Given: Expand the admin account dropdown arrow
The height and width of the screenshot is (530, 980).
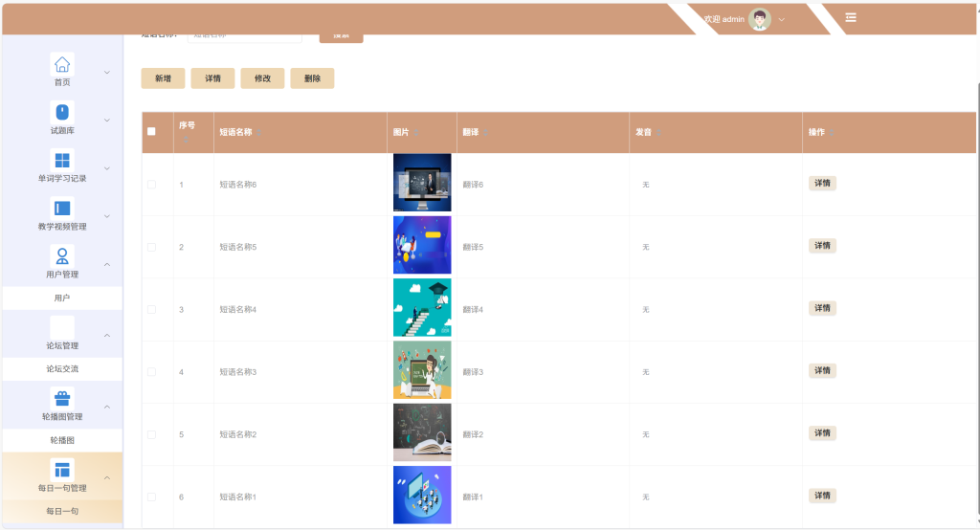Looking at the screenshot, I should click(x=781, y=19).
